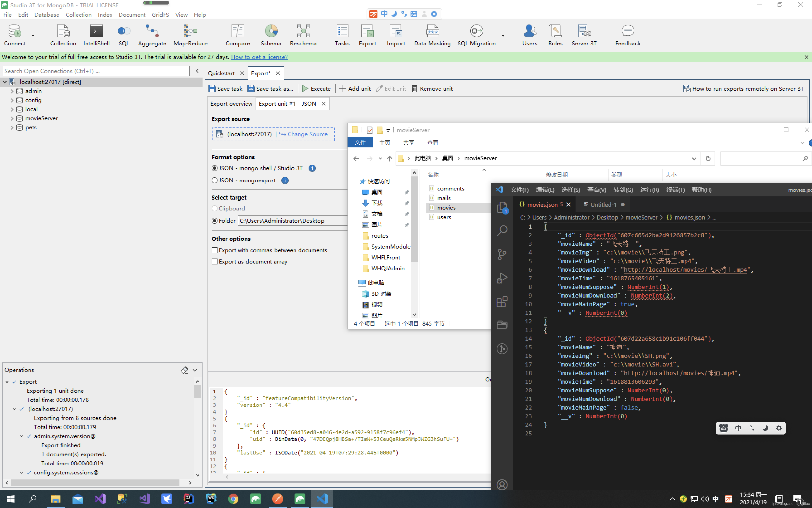Click the Execute button
The width and height of the screenshot is (812, 508).
click(317, 89)
